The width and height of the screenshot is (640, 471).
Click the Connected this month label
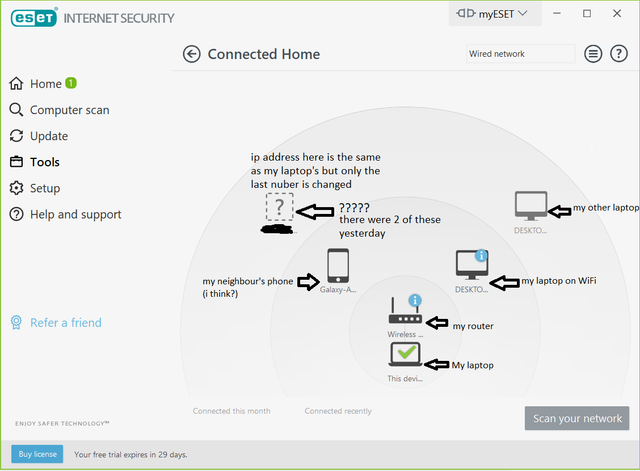(x=231, y=411)
